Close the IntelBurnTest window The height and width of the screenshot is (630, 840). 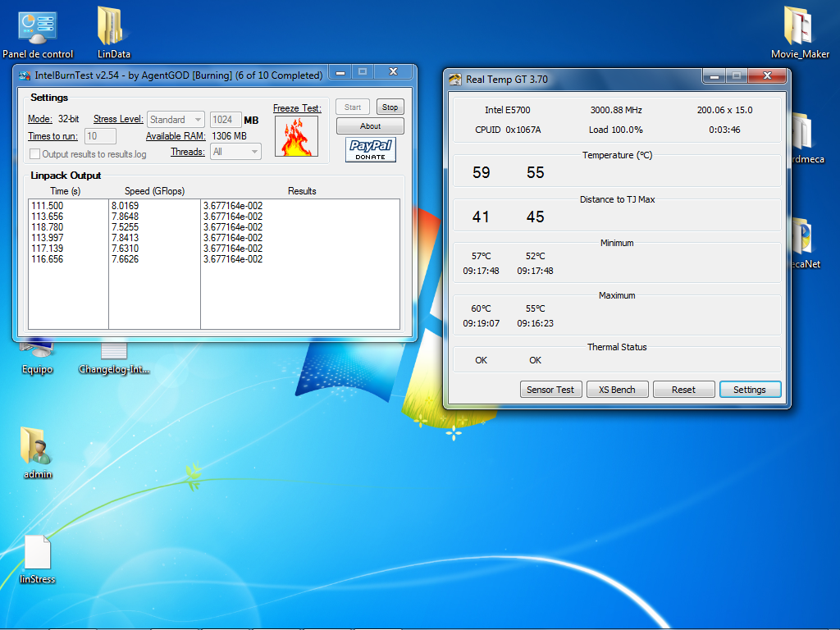tap(393, 72)
